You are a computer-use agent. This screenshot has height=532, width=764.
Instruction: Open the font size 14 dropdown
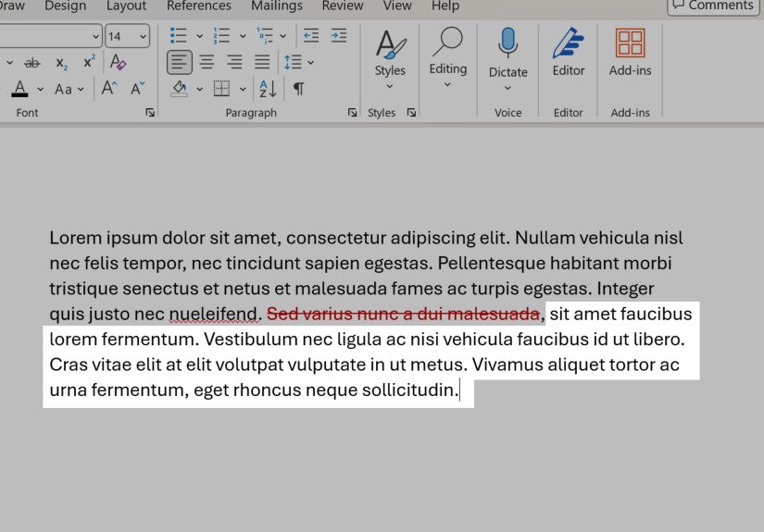click(x=143, y=36)
